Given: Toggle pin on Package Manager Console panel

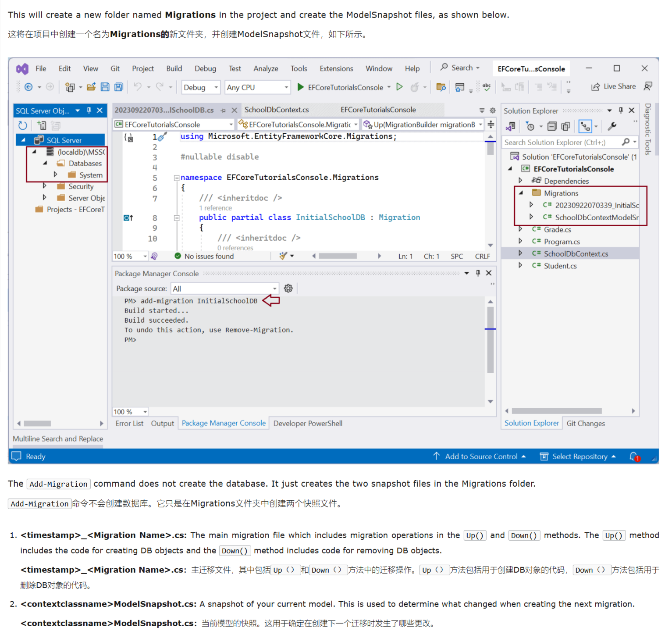Looking at the screenshot, I should tap(478, 273).
